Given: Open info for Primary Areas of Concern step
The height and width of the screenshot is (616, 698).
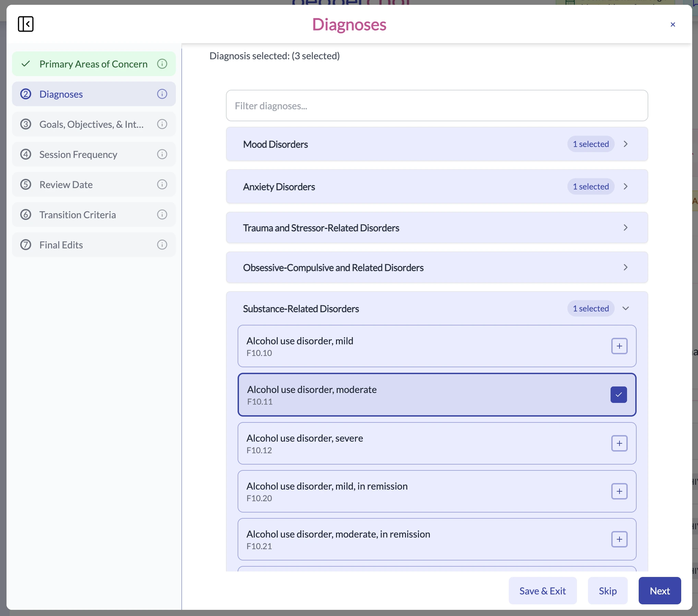Looking at the screenshot, I should click(162, 64).
